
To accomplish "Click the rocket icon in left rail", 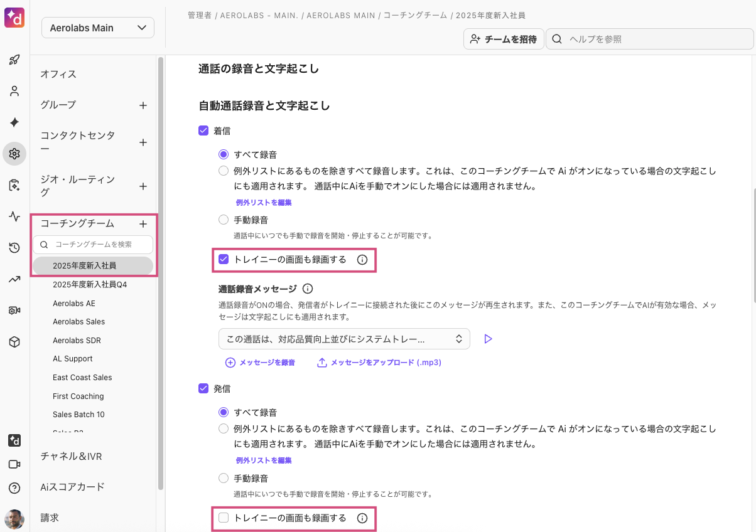I will [x=14, y=60].
